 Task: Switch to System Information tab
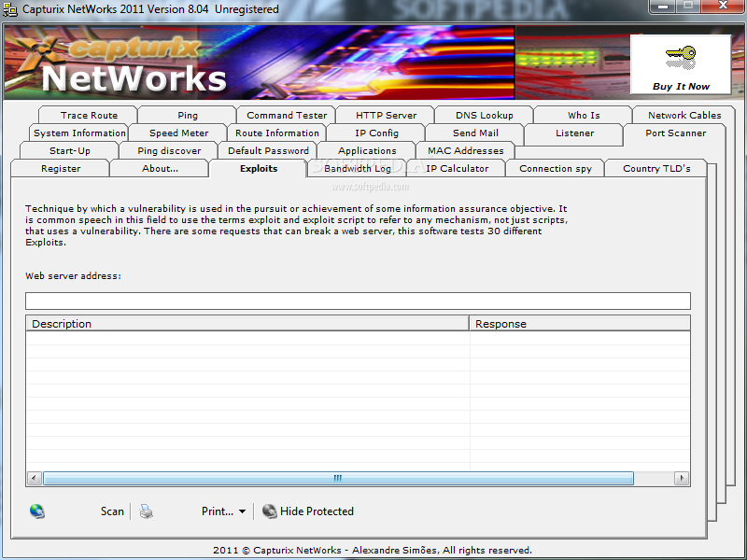coord(79,133)
